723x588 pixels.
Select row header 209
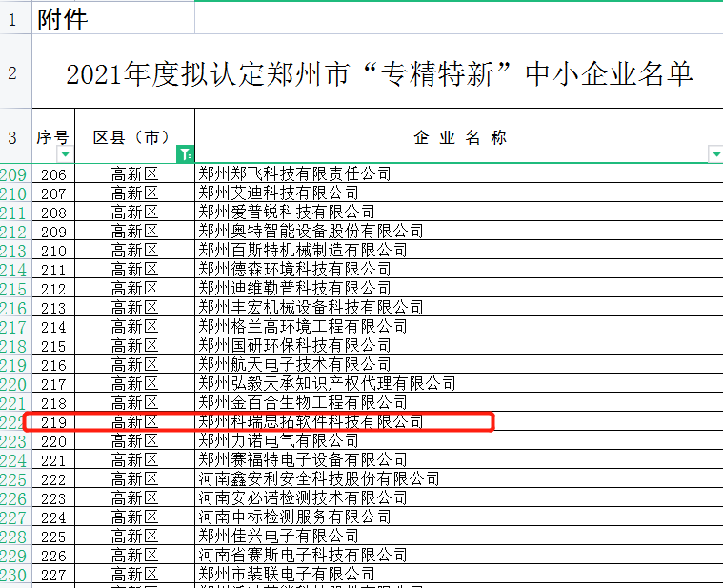(14, 174)
